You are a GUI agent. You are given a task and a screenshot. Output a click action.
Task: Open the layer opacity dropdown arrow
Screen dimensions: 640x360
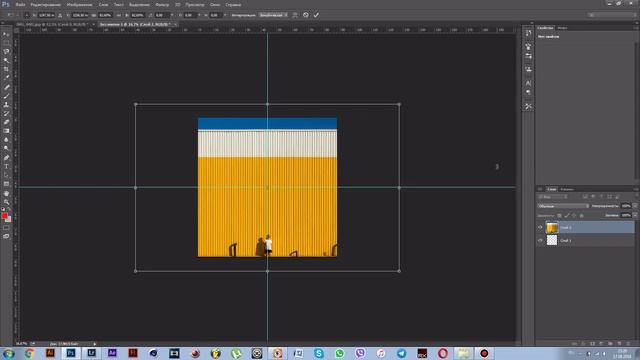[635, 206]
